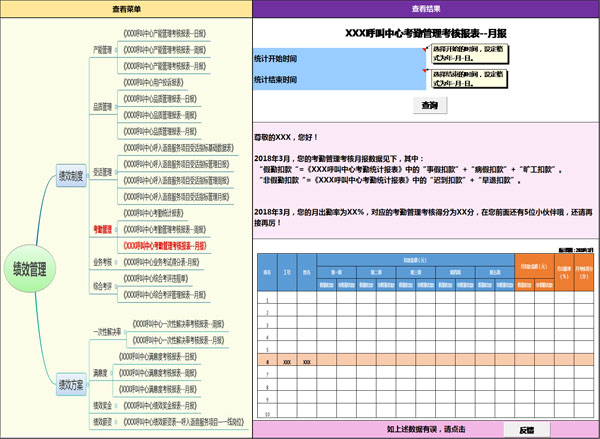Open 考勤统计报表 item
Screen dimensions: 600x439
click(153, 213)
